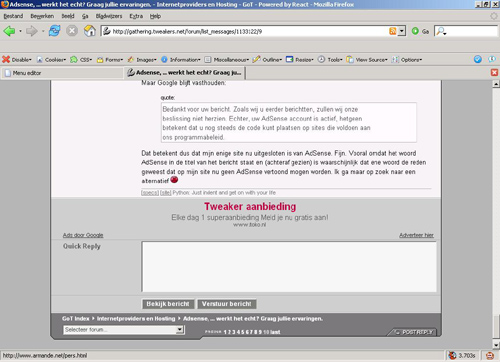
Task: Go to GoT Index breadcrumb
Action: point(76,319)
